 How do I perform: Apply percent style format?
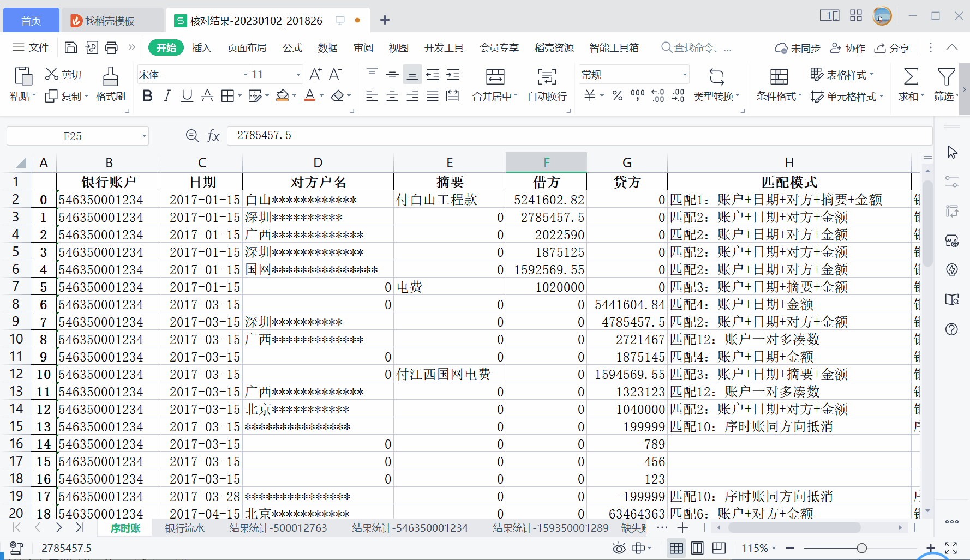tap(618, 96)
